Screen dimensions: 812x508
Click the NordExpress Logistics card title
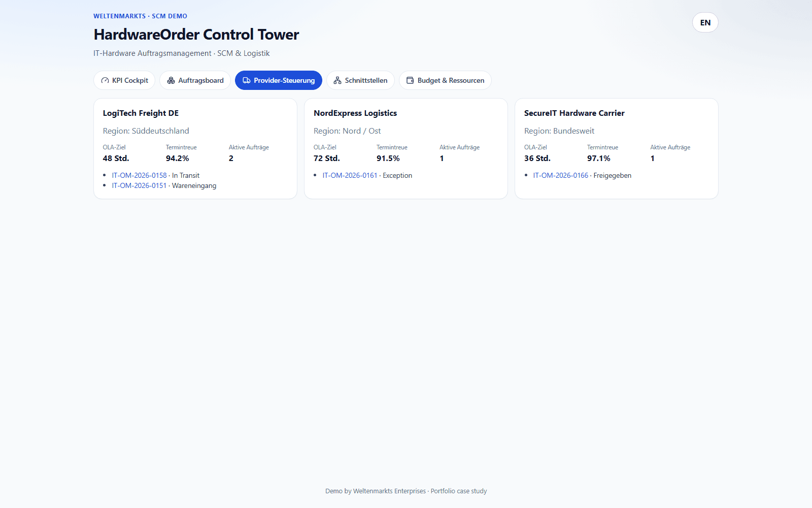pyautogui.click(x=355, y=113)
